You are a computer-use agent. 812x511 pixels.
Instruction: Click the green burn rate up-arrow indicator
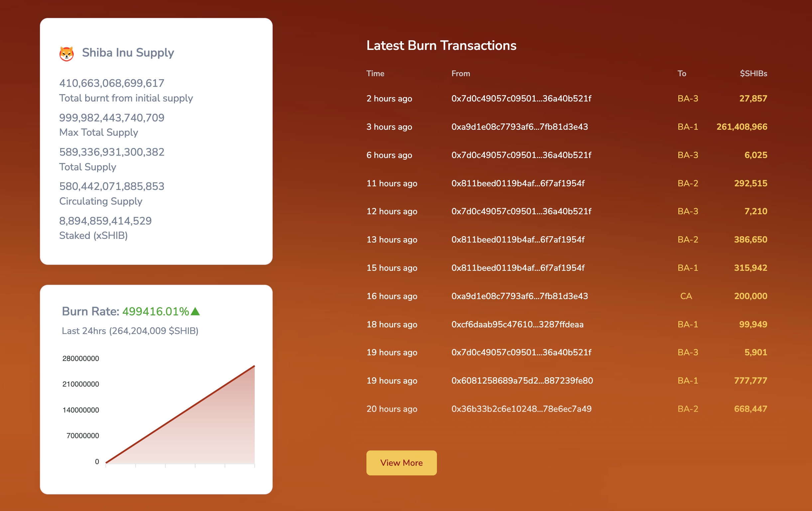pos(195,311)
